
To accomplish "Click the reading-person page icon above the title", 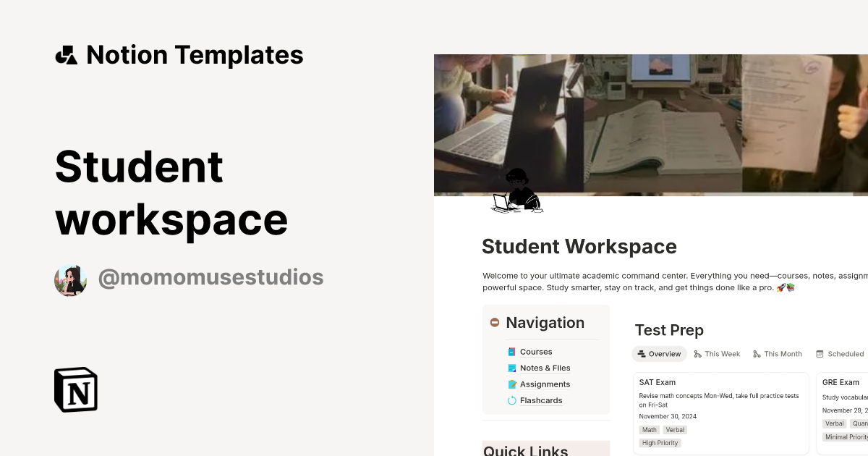I will [x=516, y=194].
